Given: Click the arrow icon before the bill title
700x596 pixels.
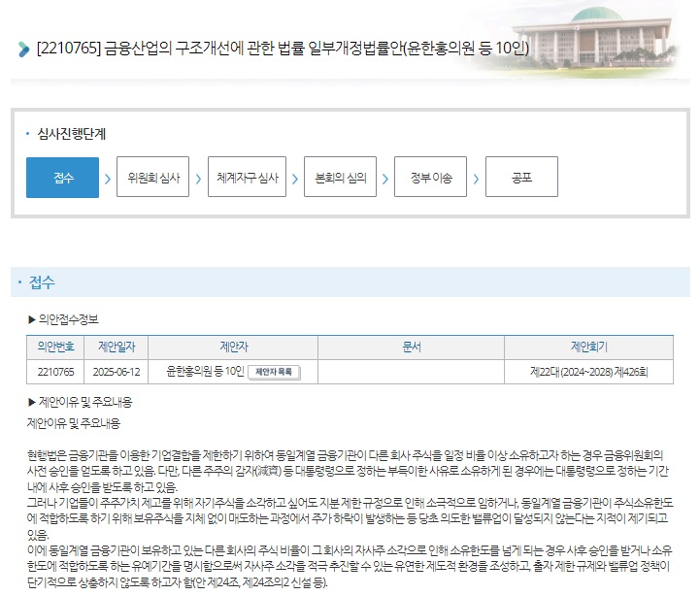Looking at the screenshot, I should point(23,50).
